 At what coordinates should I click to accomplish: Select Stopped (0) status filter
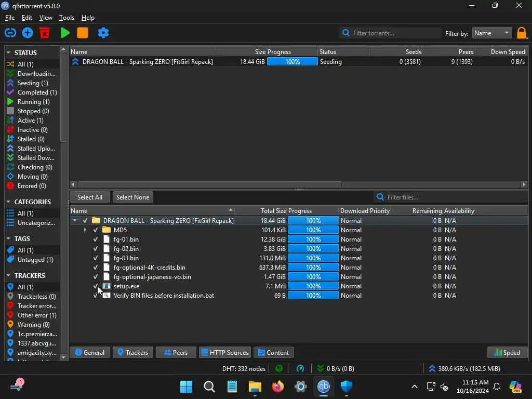coord(33,111)
